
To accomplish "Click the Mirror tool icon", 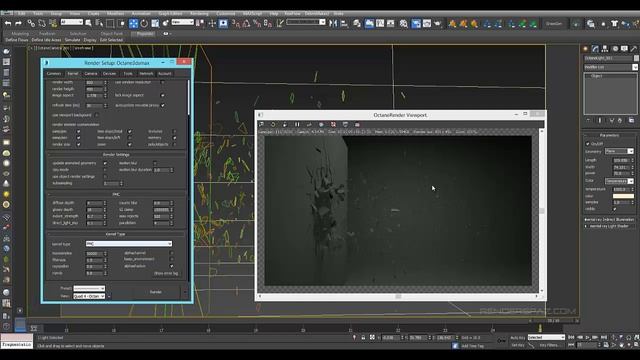I will [x=333, y=23].
